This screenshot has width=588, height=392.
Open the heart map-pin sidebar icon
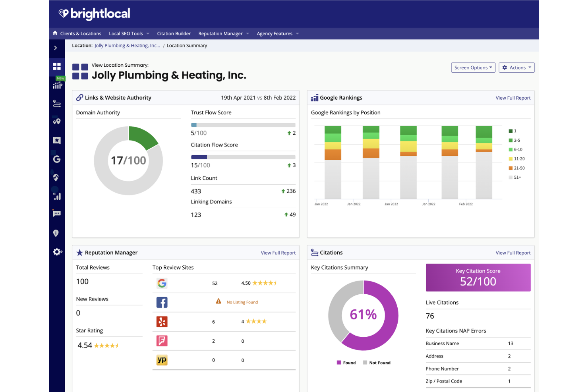(57, 122)
